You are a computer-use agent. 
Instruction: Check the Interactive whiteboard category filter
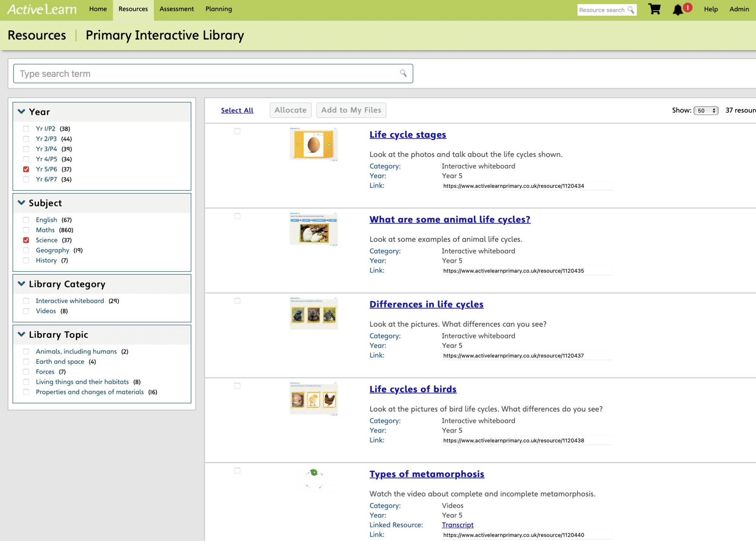(26, 301)
